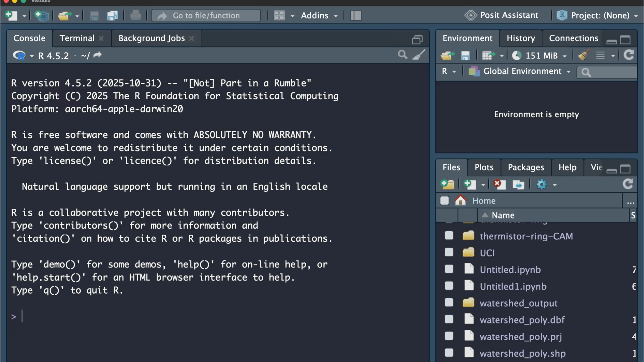Save current document toolbar icon
The width and height of the screenshot is (644, 362).
[94, 15]
